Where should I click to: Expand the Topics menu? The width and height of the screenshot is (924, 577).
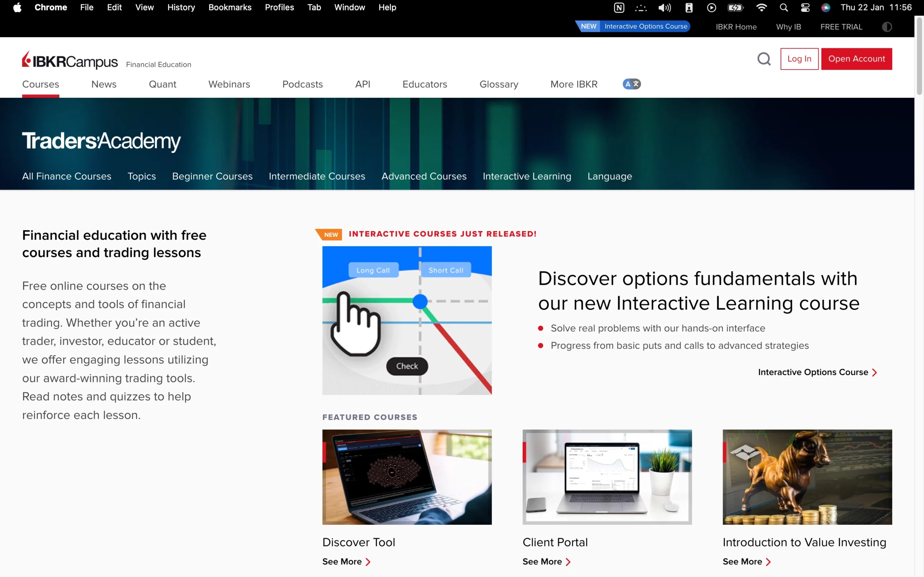click(141, 176)
